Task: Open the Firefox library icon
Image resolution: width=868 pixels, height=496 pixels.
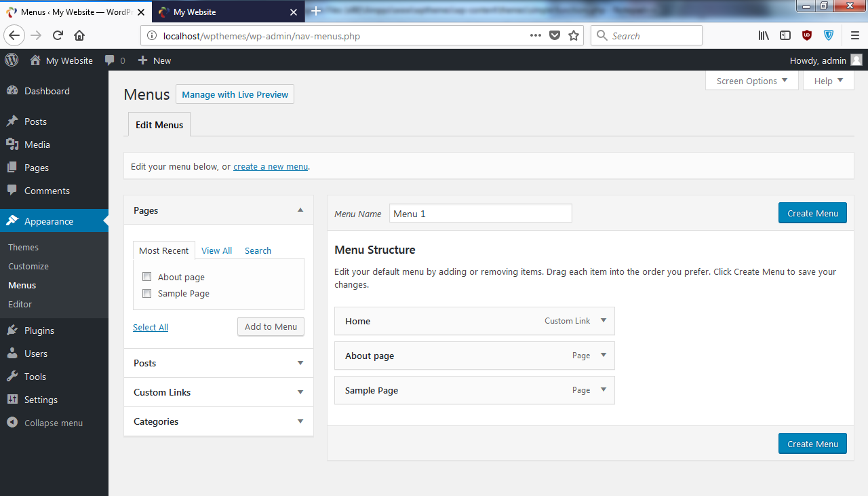Action: 764,36
